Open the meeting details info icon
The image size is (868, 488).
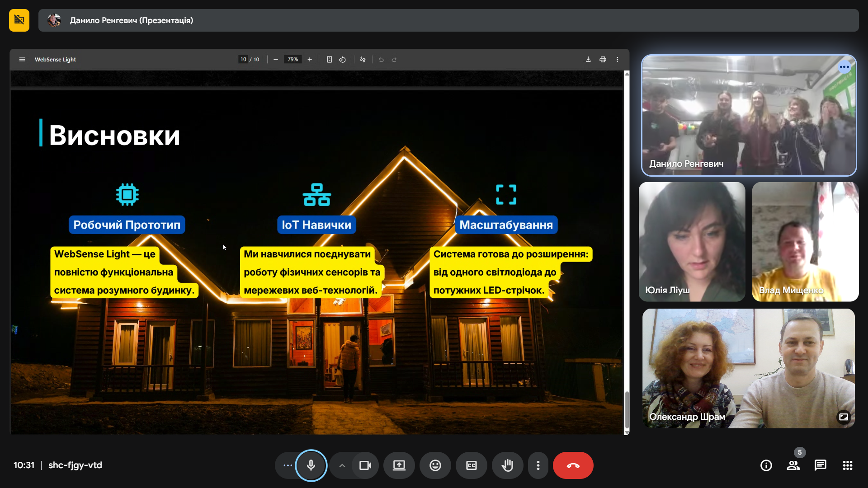[766, 465]
